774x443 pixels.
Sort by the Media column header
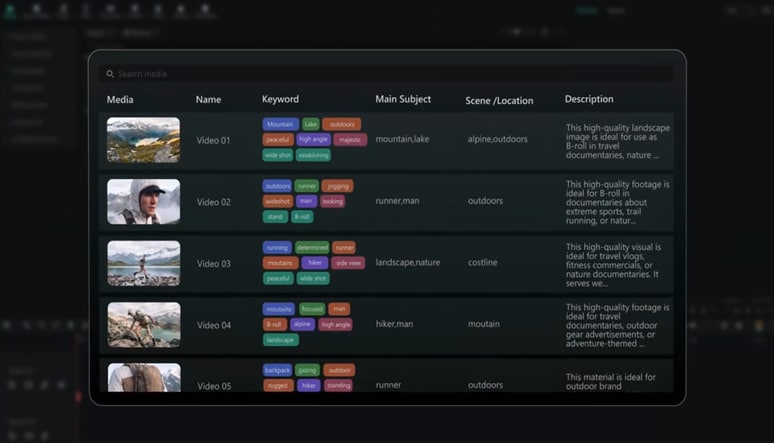(x=120, y=99)
